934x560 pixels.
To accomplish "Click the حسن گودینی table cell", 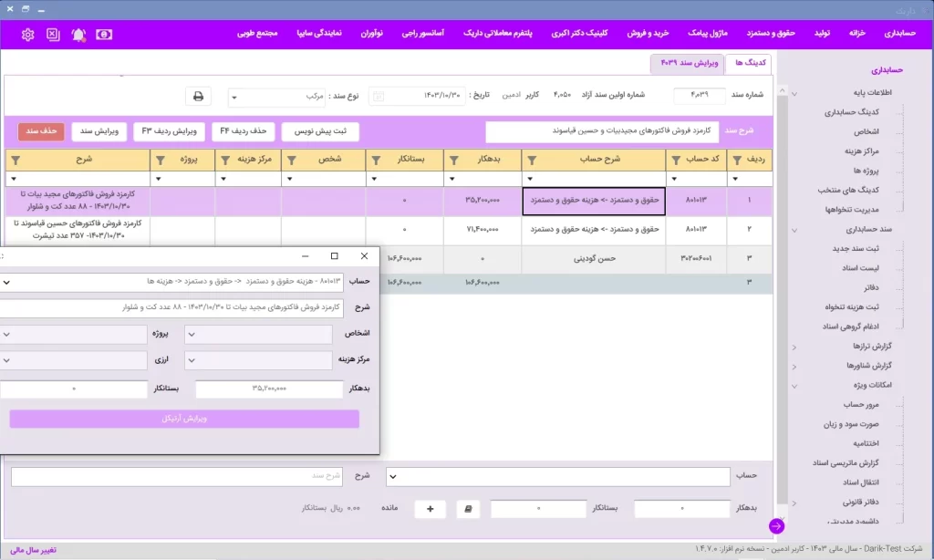I will pos(593,259).
